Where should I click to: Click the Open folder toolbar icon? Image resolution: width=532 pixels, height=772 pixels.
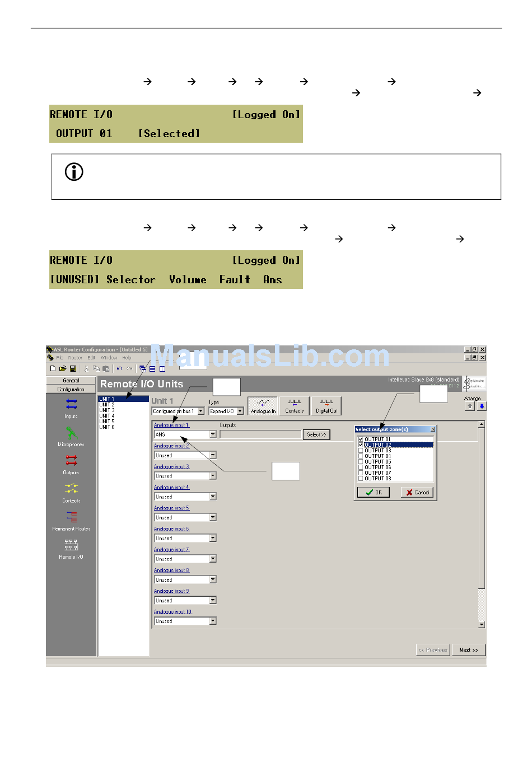[x=63, y=369]
